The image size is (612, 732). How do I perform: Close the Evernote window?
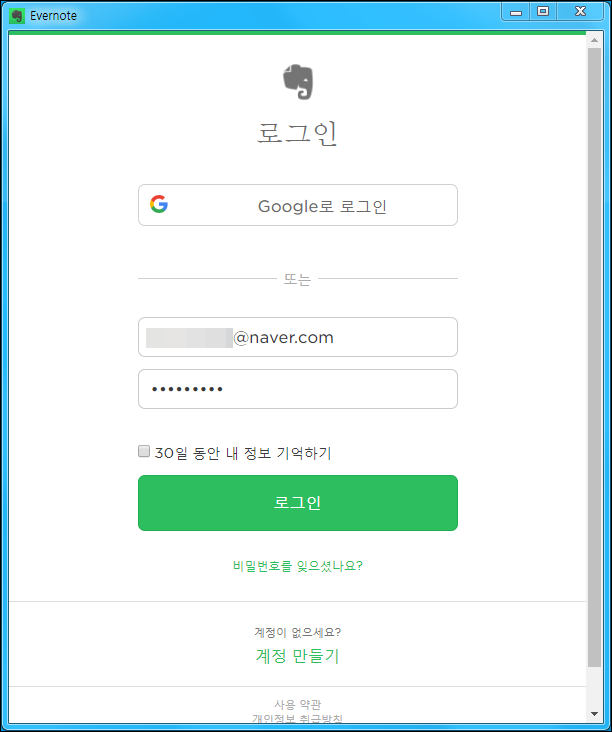(580, 12)
